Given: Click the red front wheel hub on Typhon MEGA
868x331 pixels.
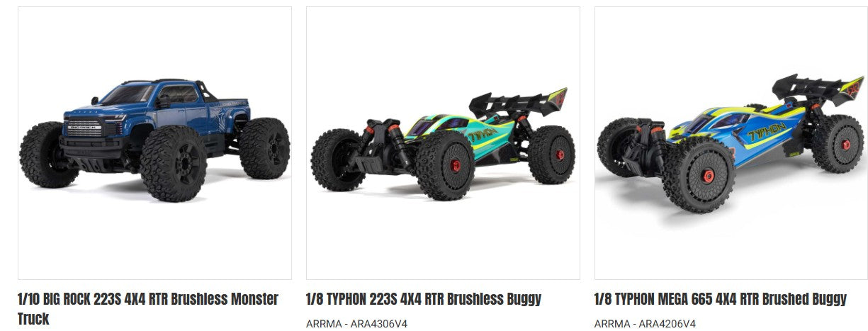Looking at the screenshot, I should [x=708, y=176].
